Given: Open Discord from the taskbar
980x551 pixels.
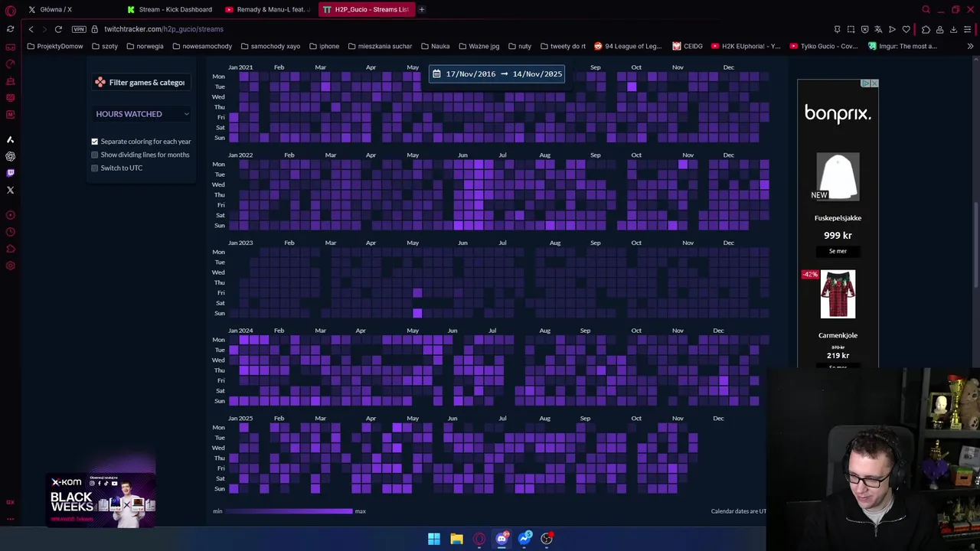Looking at the screenshot, I should click(501, 539).
